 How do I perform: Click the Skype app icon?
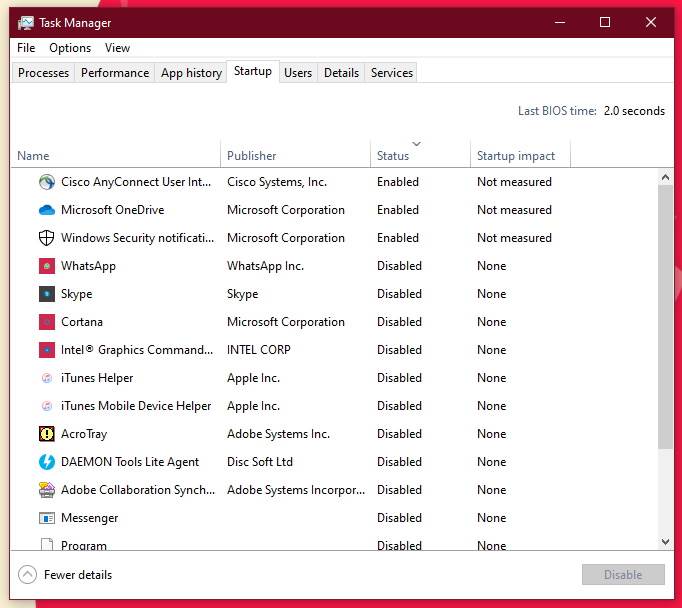click(x=46, y=294)
